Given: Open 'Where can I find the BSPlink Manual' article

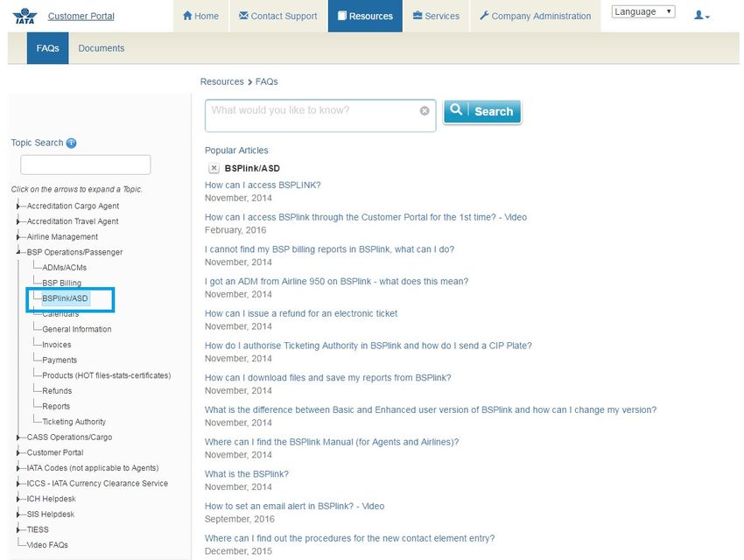Looking at the screenshot, I should tap(332, 442).
